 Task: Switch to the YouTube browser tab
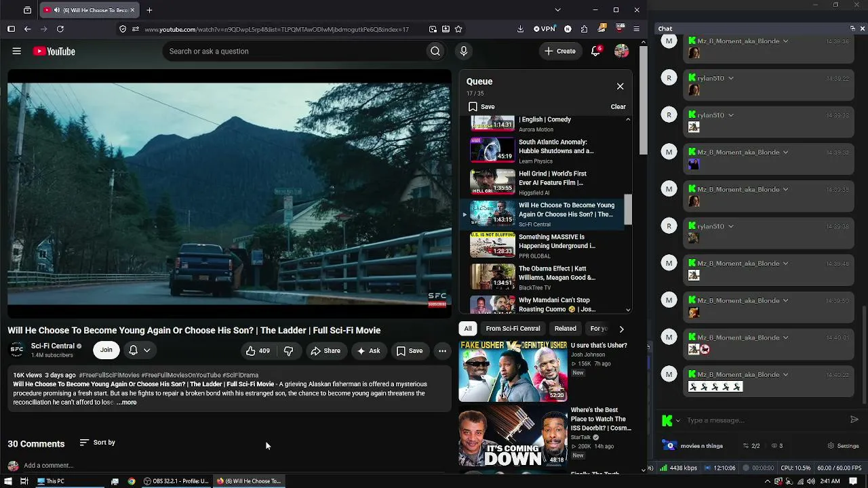click(x=88, y=10)
